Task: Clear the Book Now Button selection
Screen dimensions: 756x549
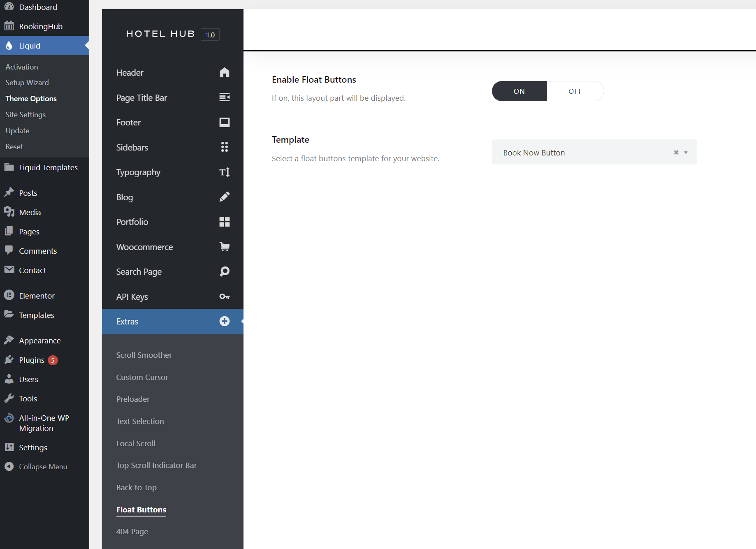Action: coord(676,153)
